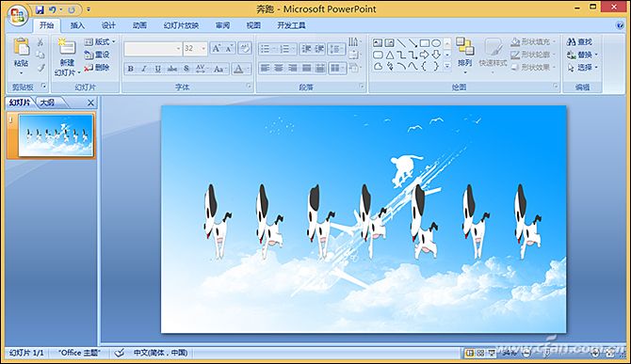Image resolution: width=631 pixels, height=364 pixels.
Task: Click the Reset (重设) slide button
Action: pyautogui.click(x=97, y=55)
